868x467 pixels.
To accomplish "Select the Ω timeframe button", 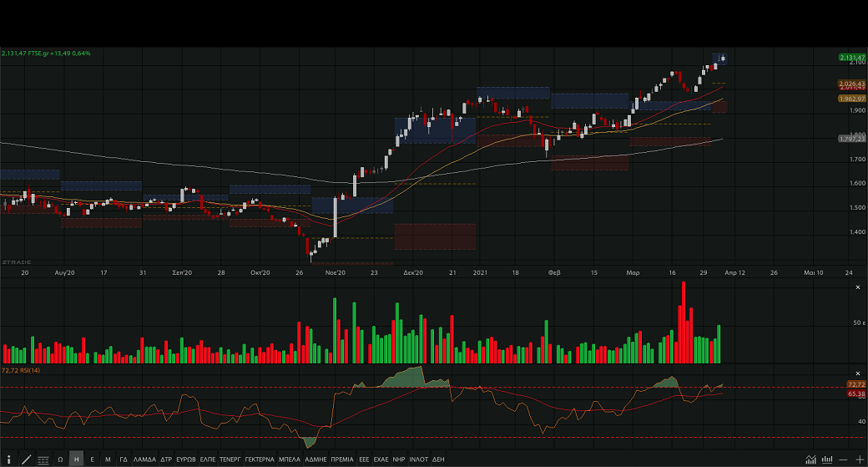I will coord(60,459).
